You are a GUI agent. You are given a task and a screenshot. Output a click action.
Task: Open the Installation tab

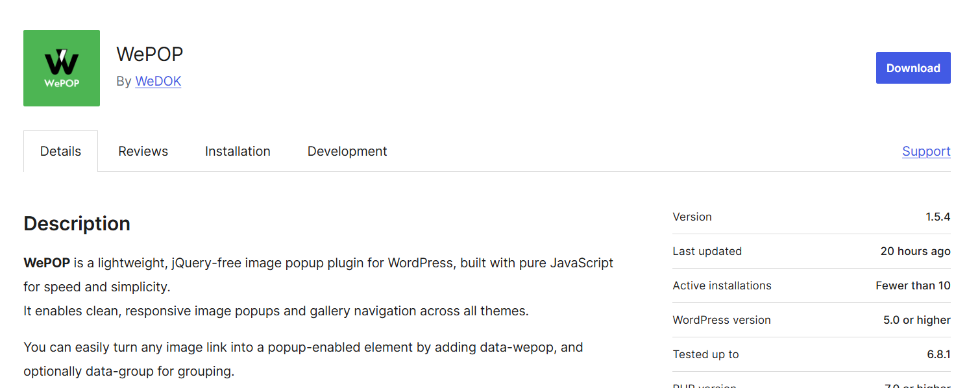(238, 151)
